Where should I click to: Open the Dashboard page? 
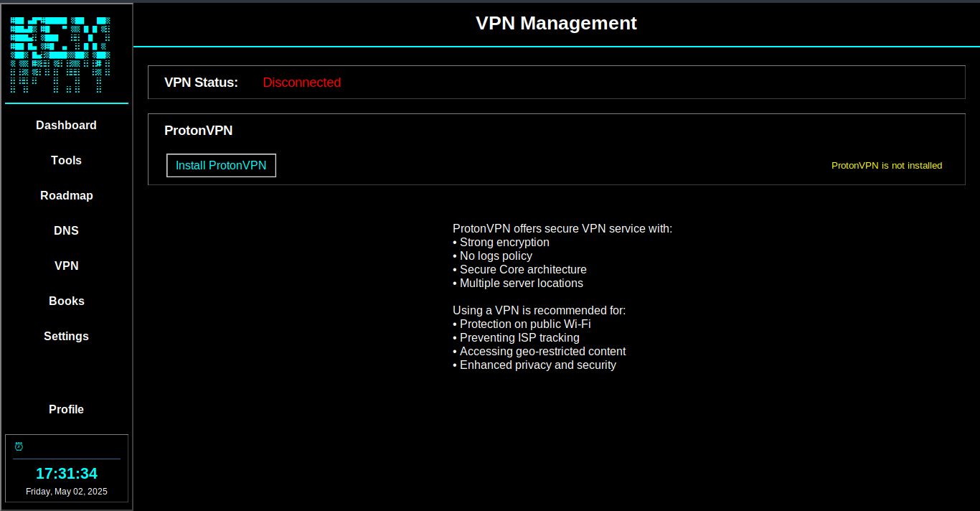tap(66, 125)
